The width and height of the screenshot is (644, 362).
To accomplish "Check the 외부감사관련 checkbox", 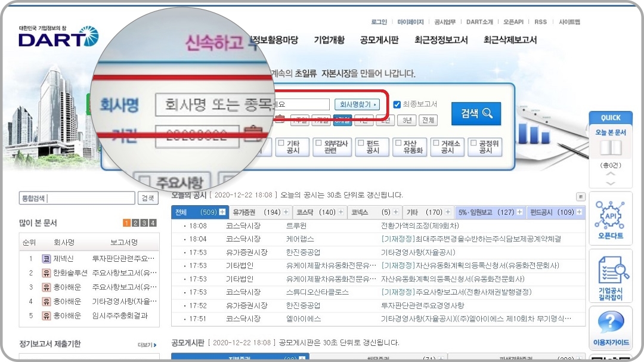I will (318, 143).
